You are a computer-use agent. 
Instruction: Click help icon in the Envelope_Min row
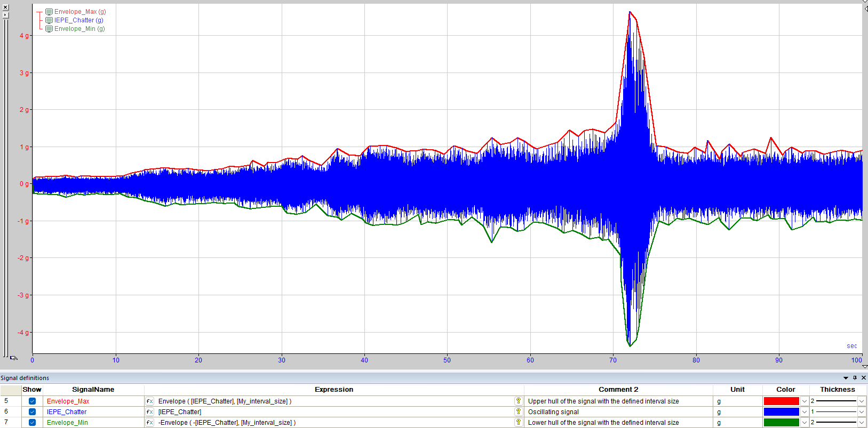click(518, 422)
